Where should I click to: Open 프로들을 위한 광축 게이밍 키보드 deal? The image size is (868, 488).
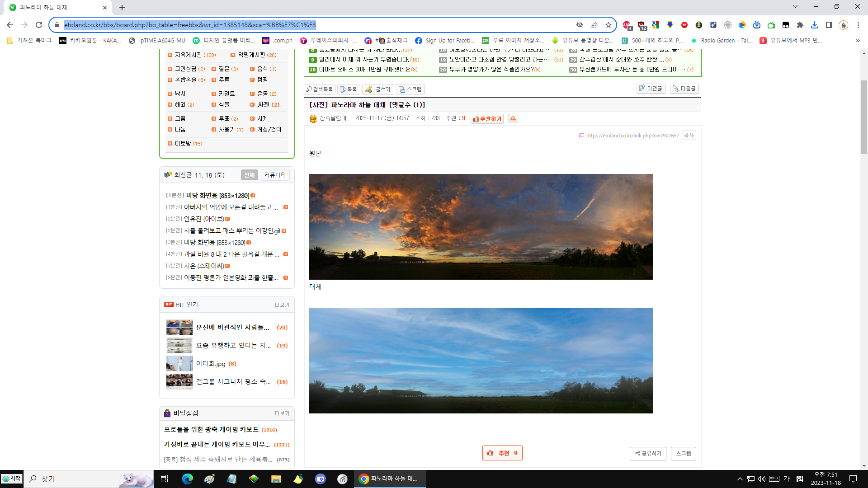(x=211, y=429)
